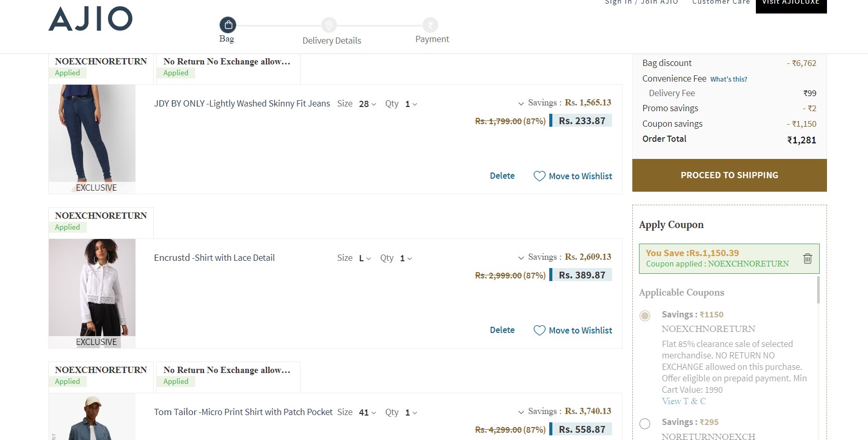Image resolution: width=868 pixels, height=440 pixels.
Task: Go to the Payment step
Action: tap(432, 39)
